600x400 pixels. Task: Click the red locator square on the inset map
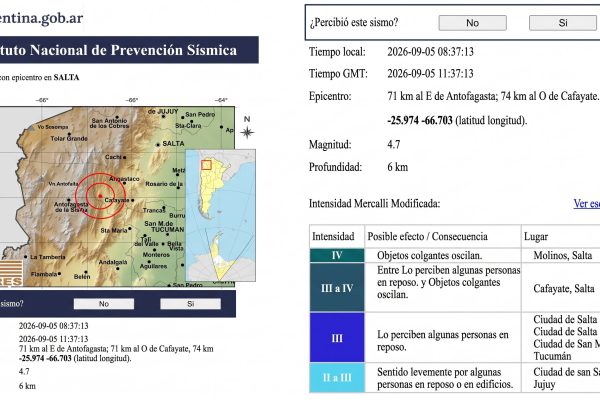coord(206,165)
